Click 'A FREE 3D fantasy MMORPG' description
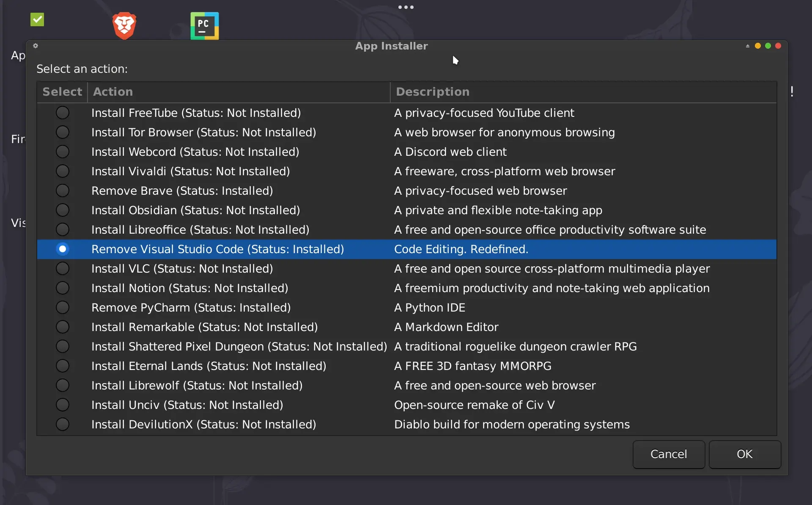This screenshot has height=505, width=812. pos(473,366)
